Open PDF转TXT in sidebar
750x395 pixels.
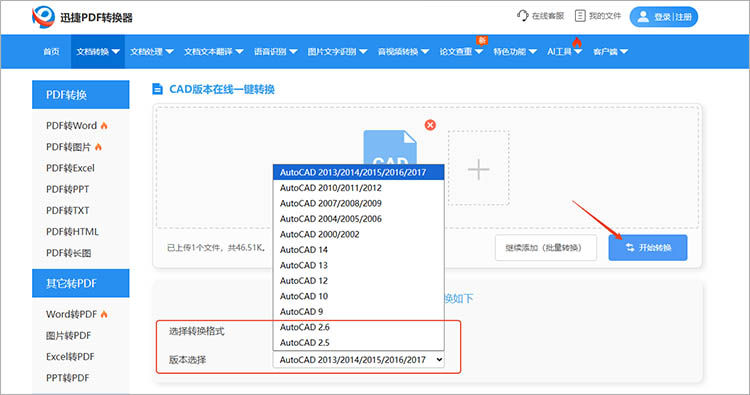tap(67, 210)
